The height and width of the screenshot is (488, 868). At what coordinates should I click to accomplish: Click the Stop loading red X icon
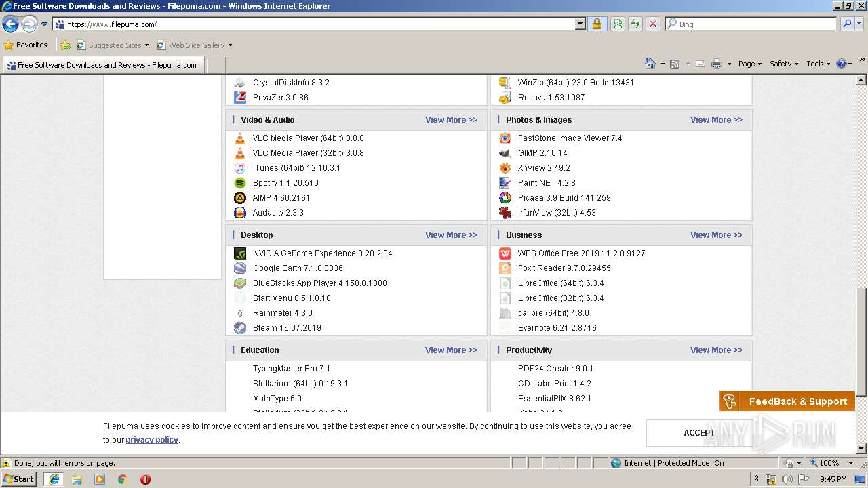tap(652, 24)
